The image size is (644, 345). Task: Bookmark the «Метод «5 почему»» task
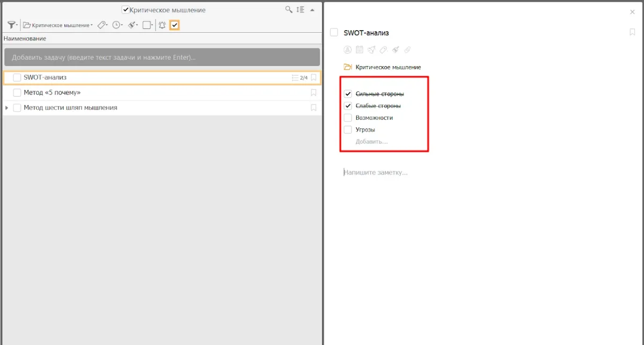(x=314, y=92)
